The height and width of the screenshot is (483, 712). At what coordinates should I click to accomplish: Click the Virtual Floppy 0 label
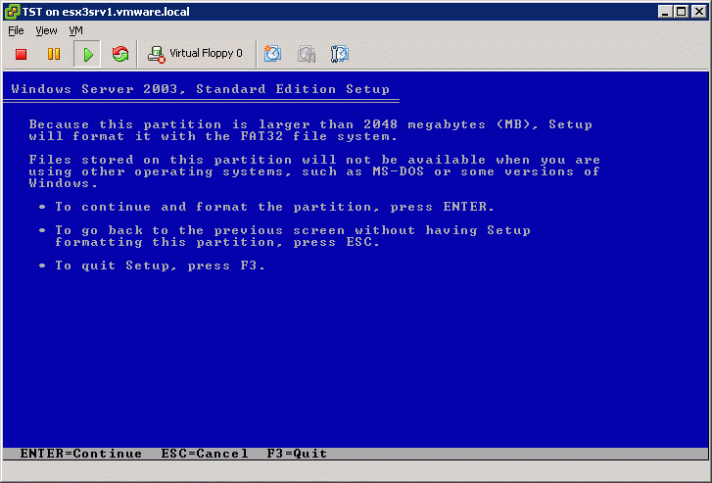pos(206,54)
